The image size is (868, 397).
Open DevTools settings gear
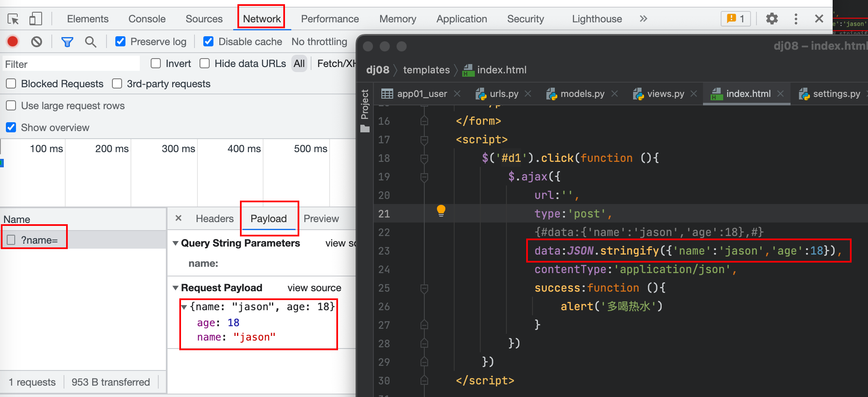pos(772,19)
